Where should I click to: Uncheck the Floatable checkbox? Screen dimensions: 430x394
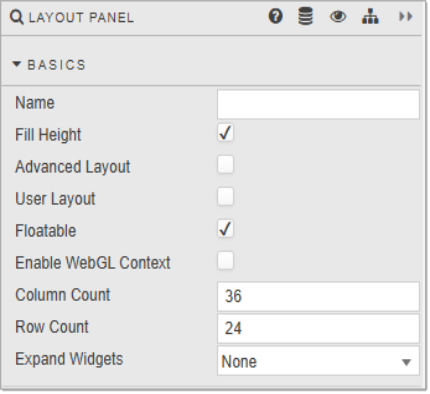[x=225, y=229]
